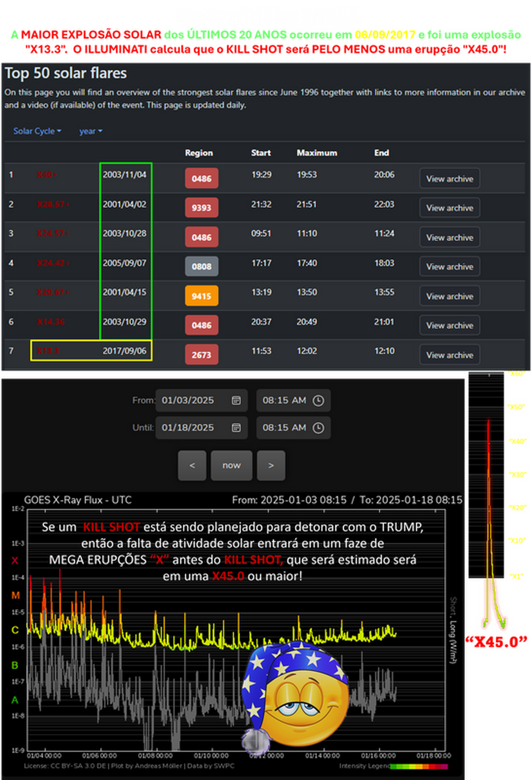This screenshot has width=532, height=780.
Task: Open the Solar Cycle dropdown
Action: (x=37, y=131)
